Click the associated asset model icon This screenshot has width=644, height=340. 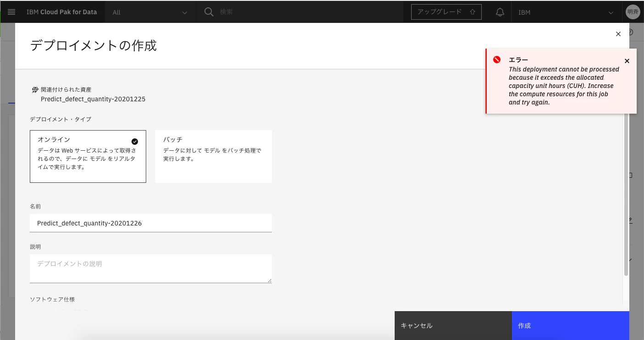35,90
